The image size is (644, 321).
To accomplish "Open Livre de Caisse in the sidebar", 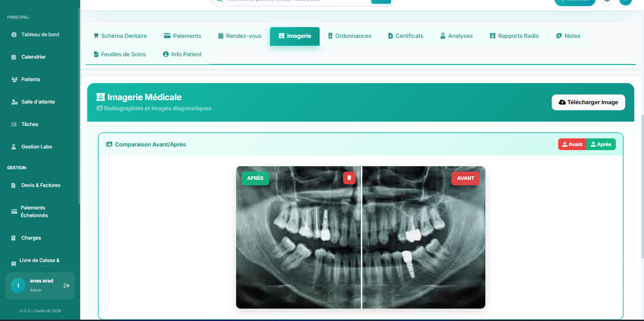I will point(40,260).
